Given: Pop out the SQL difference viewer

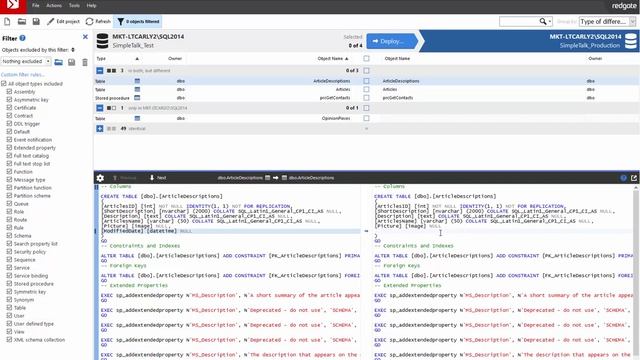Looking at the screenshot, I should pyautogui.click(x=634, y=178).
